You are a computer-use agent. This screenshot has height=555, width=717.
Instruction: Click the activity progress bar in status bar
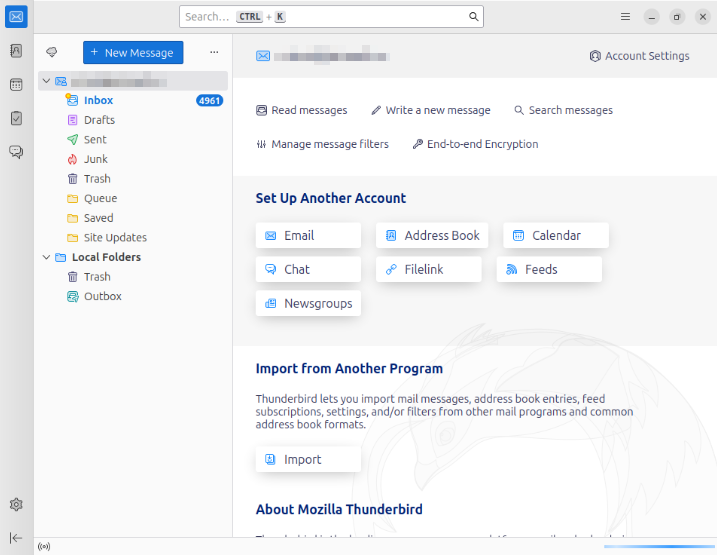tap(659, 546)
